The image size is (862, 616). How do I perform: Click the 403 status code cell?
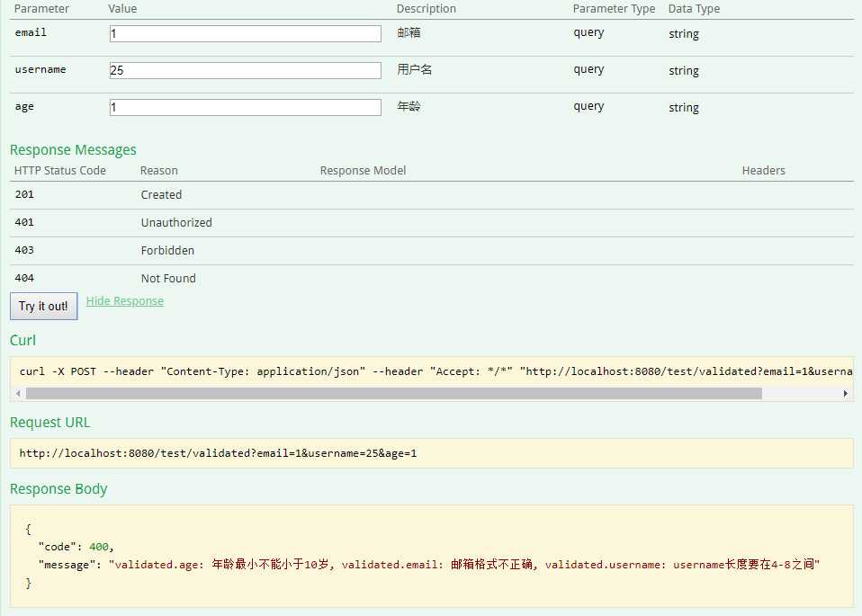[24, 250]
